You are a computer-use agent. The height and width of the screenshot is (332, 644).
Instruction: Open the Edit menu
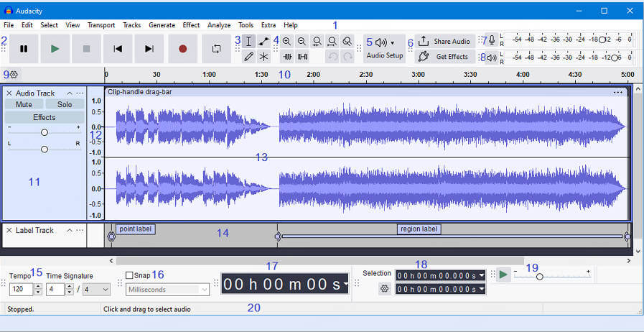pos(27,25)
